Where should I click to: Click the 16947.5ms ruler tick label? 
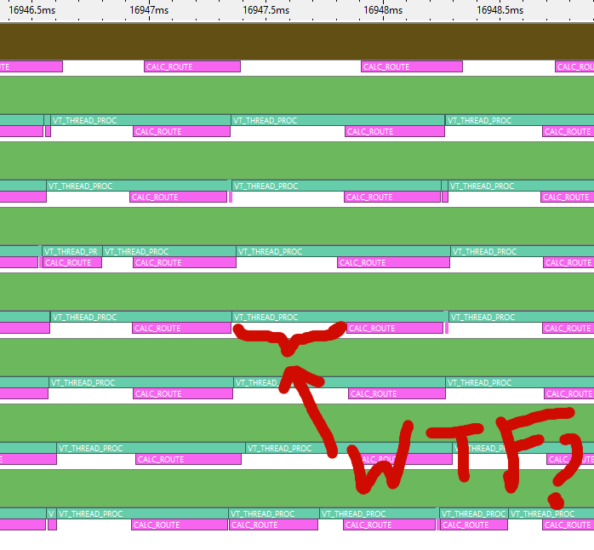pos(266,10)
